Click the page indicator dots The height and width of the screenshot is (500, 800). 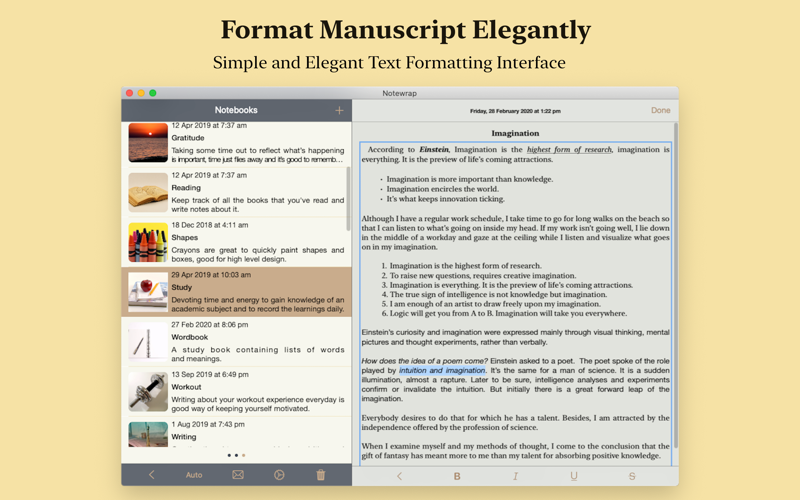(236, 455)
